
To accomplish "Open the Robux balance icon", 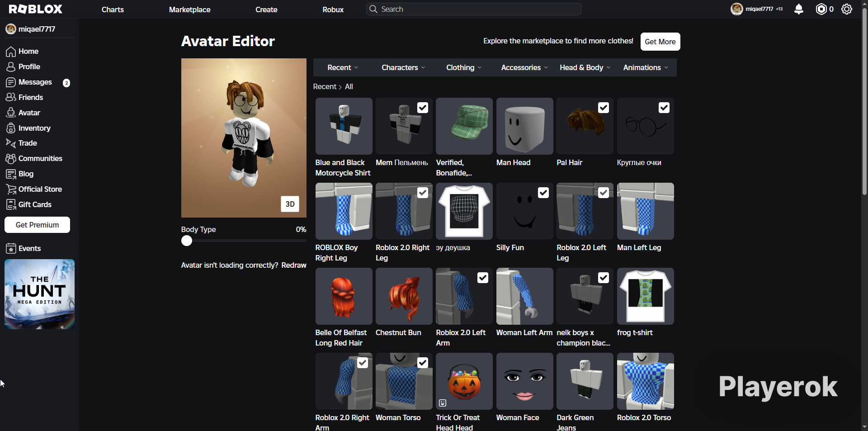I will 821,9.
